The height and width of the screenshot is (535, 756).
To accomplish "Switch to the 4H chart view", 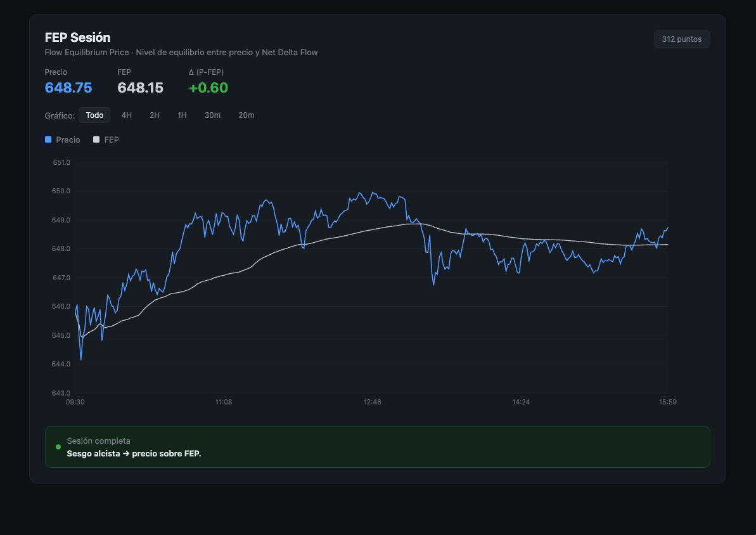I will tap(126, 115).
